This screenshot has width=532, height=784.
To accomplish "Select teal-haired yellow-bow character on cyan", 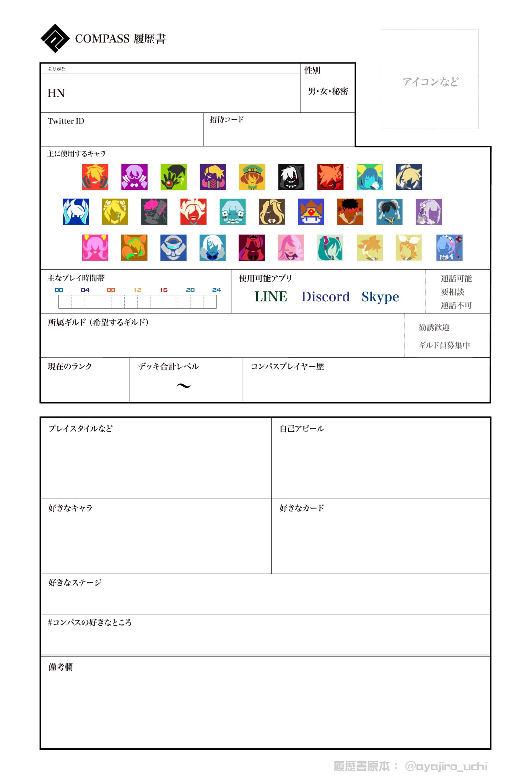I will tap(370, 177).
